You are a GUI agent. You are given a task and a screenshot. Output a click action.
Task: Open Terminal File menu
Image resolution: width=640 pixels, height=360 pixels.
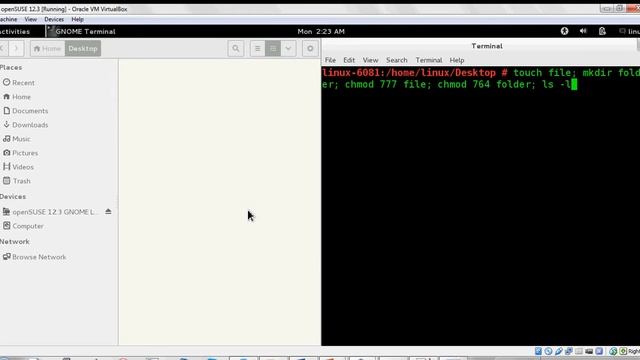point(330,60)
